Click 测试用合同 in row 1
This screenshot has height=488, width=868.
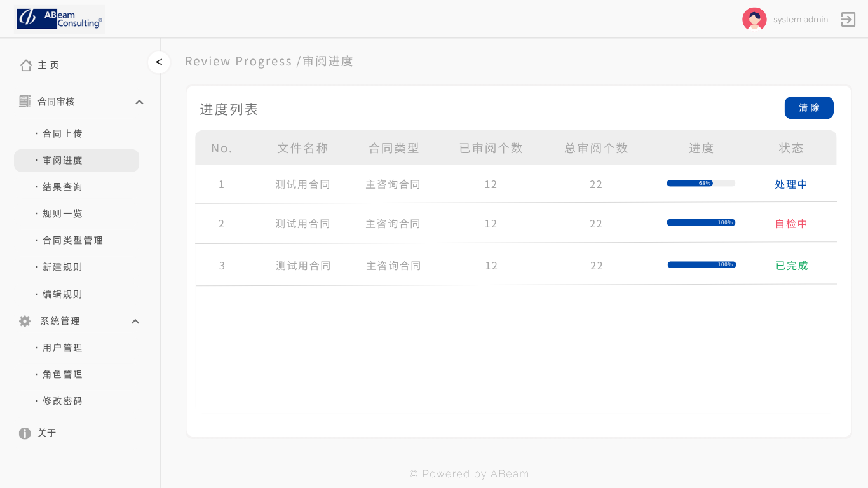302,184
